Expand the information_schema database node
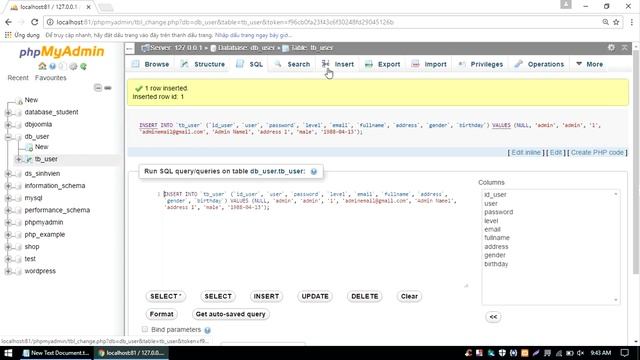The width and height of the screenshot is (640, 360). coord(8,186)
